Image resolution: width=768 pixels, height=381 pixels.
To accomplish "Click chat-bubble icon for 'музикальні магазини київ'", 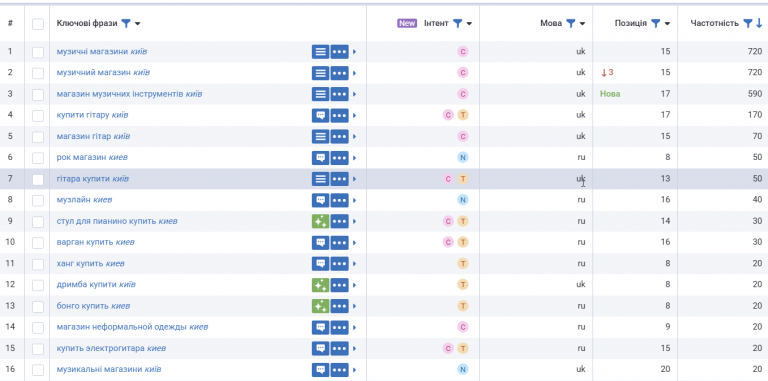I will click(x=320, y=369).
